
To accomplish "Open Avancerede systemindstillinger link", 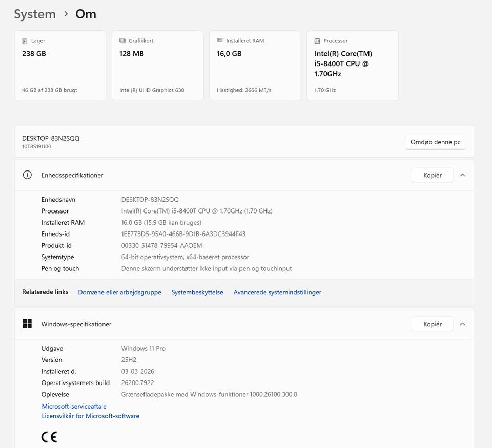I will (x=277, y=292).
